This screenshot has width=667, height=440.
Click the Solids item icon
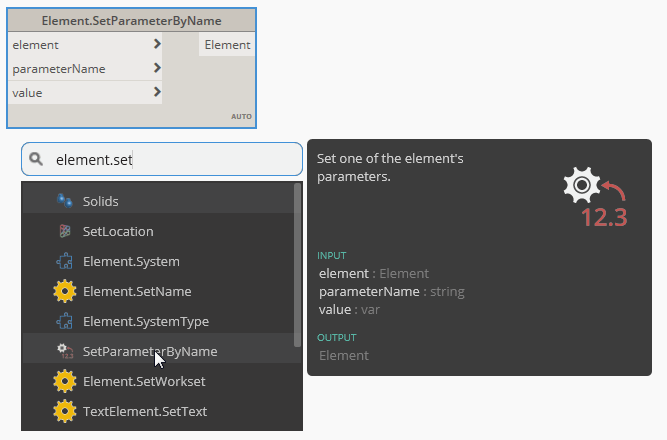65,201
